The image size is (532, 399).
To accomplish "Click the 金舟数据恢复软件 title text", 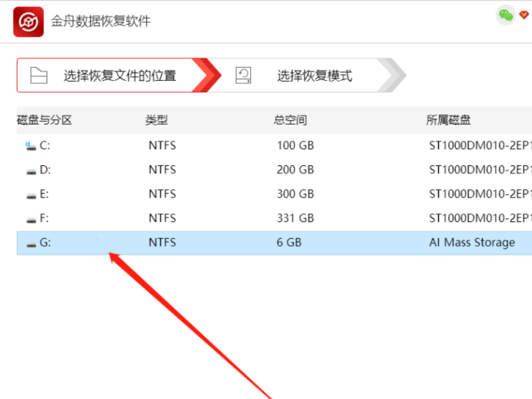I will pyautogui.click(x=100, y=21).
